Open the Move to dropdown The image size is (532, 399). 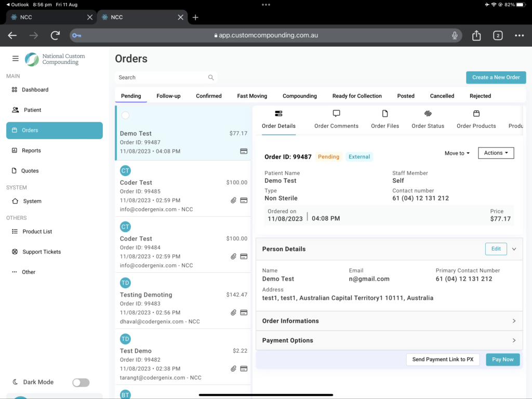[457, 153]
